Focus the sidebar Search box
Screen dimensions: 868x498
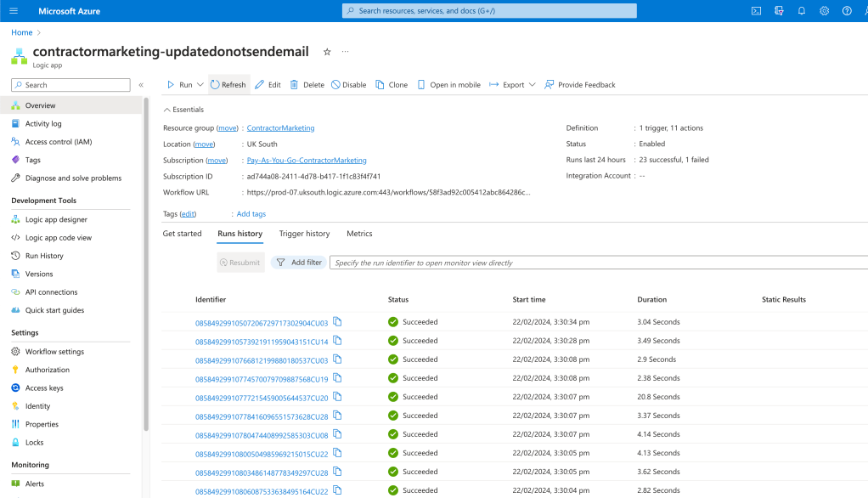pyautogui.click(x=70, y=85)
